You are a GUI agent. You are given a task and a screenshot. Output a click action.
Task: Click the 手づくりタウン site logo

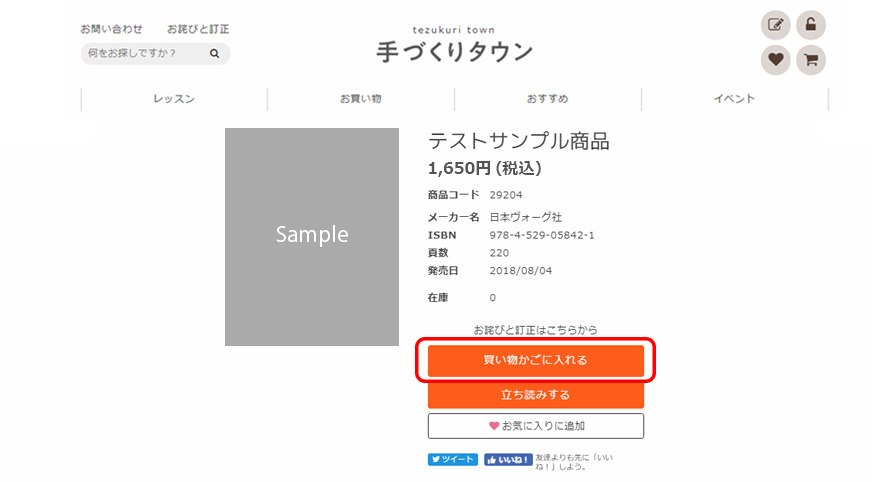454,50
